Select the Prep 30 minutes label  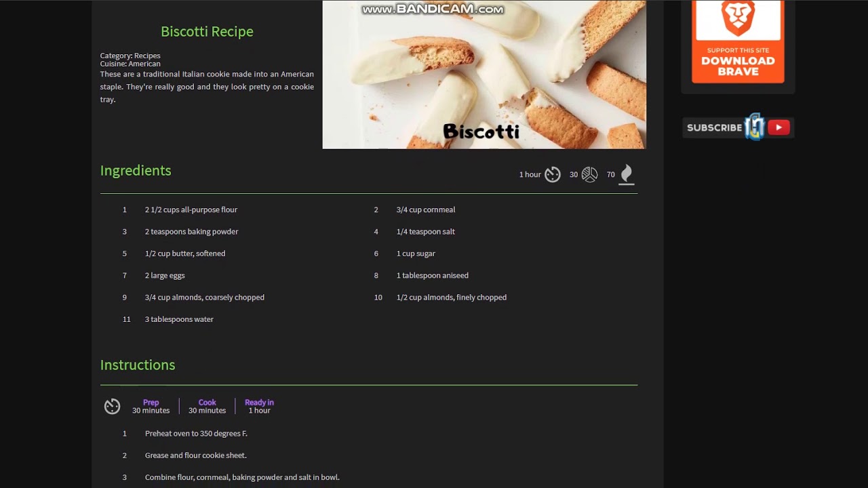click(x=151, y=406)
